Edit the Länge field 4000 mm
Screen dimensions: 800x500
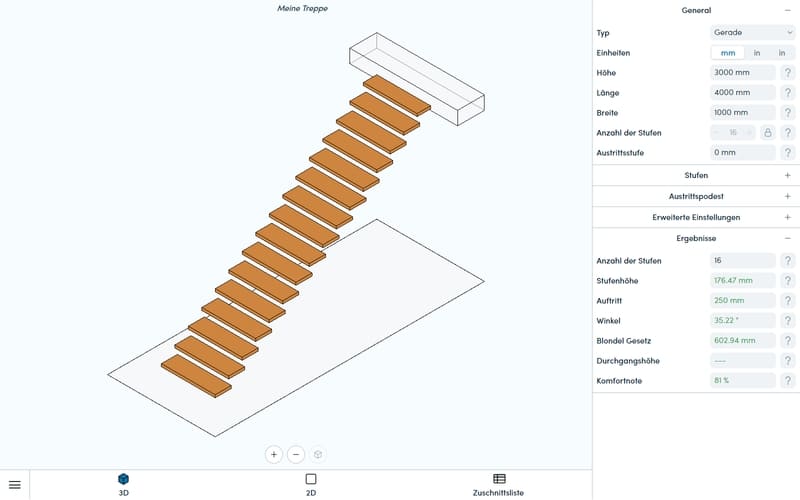(x=743, y=92)
